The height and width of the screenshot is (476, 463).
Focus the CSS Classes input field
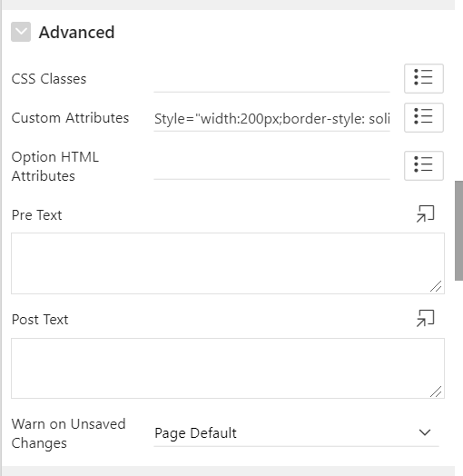[271, 79]
